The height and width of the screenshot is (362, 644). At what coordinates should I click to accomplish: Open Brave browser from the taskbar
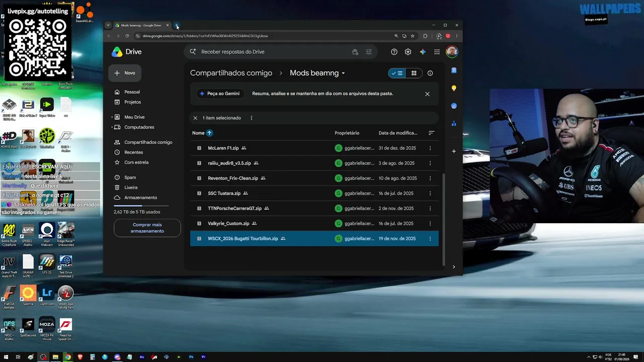[80, 357]
